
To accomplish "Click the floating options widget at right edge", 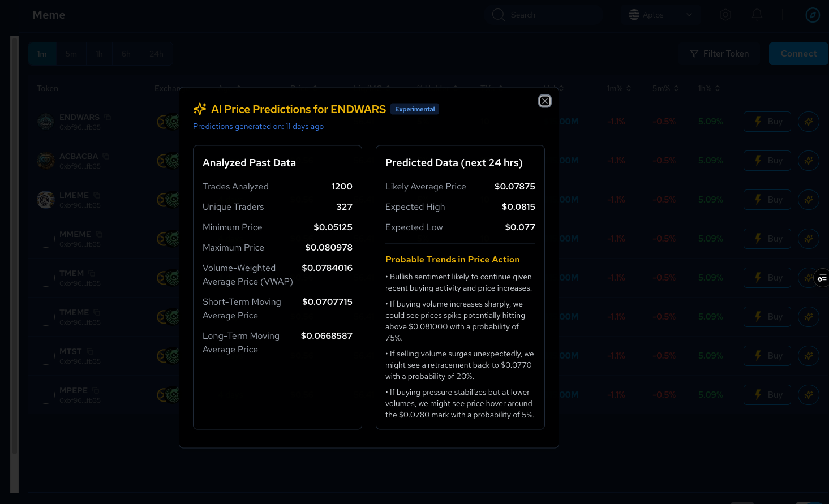I will pyautogui.click(x=822, y=278).
